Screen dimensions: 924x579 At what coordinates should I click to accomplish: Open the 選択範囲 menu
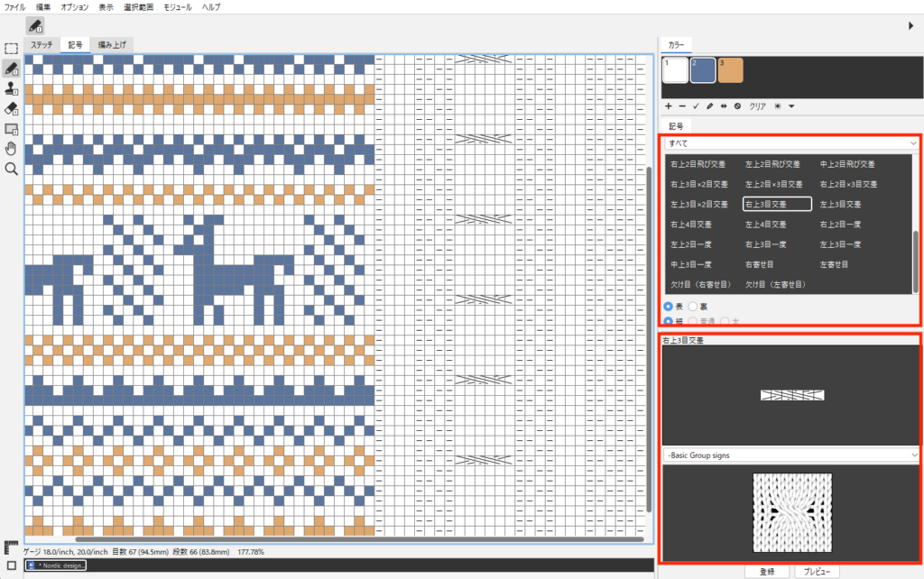[138, 7]
